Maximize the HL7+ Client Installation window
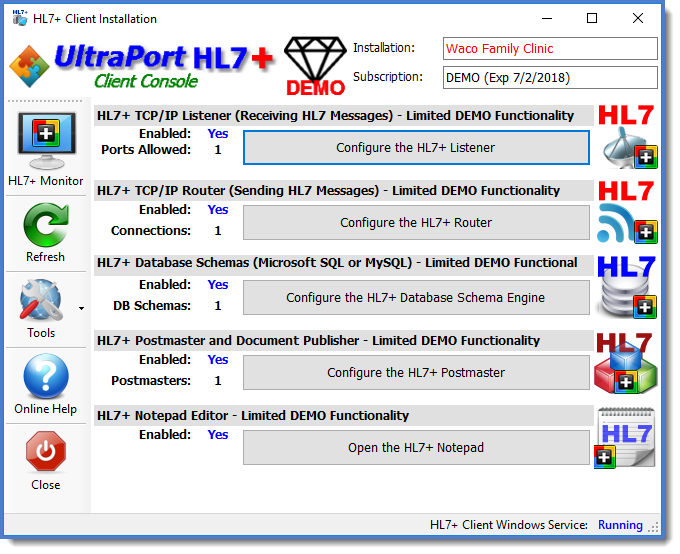Viewport: 680px width, 554px height. tap(592, 18)
